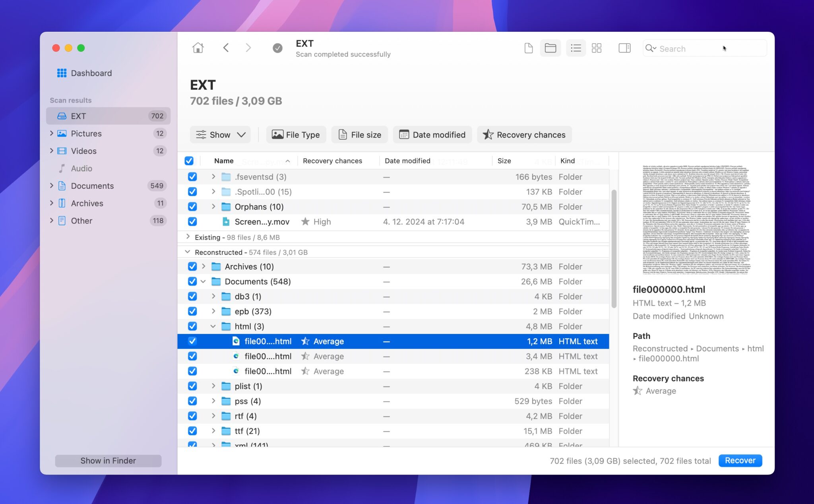Open the Show filter dropdown
This screenshot has height=504, width=814.
point(220,134)
